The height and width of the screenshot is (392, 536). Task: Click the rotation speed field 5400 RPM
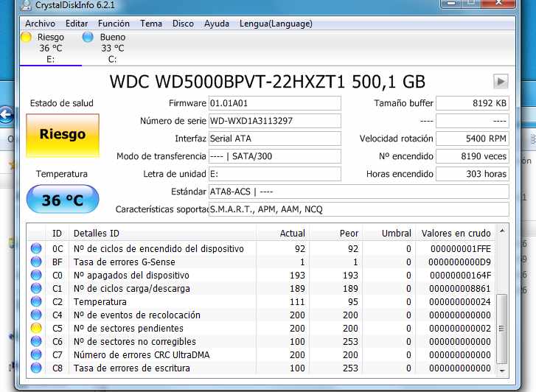(473, 139)
